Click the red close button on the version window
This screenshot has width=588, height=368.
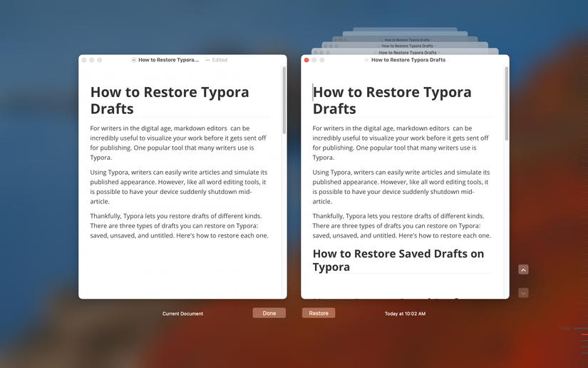pos(306,60)
